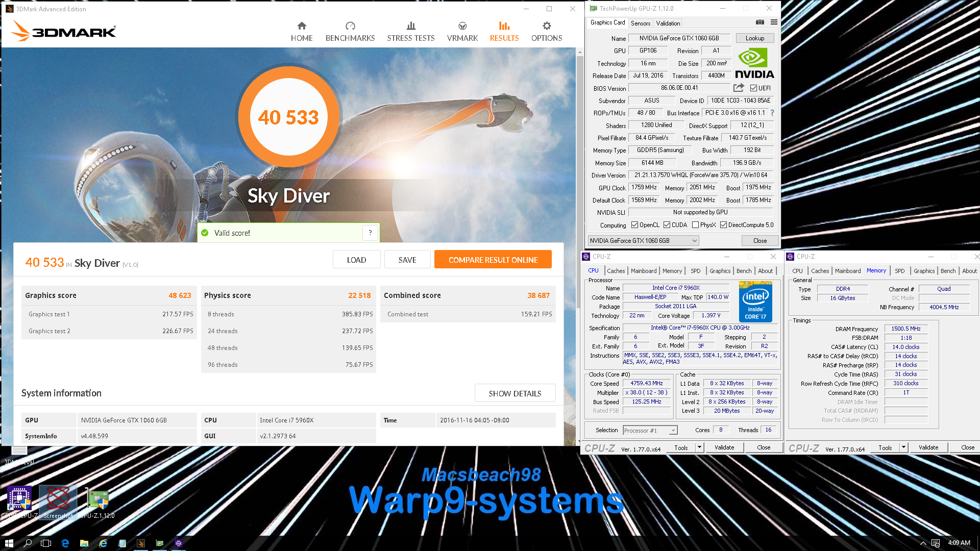Open the BENCHMARKS section in 3DMark
This screenshot has height=551, width=980.
click(x=350, y=32)
